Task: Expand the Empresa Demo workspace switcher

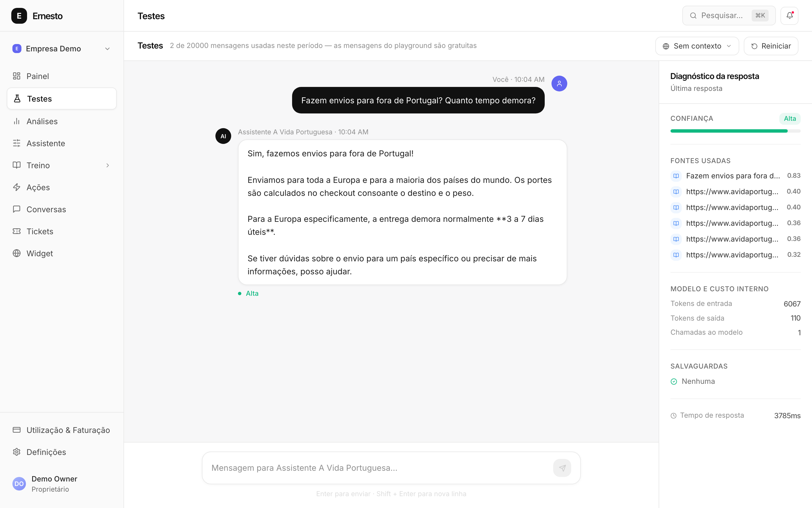Action: [x=62, y=48]
